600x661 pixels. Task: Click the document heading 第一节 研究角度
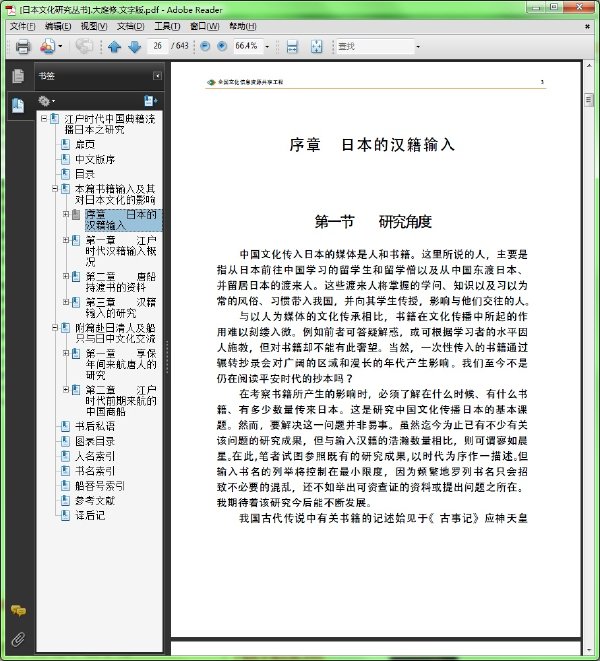pyautogui.click(x=373, y=222)
